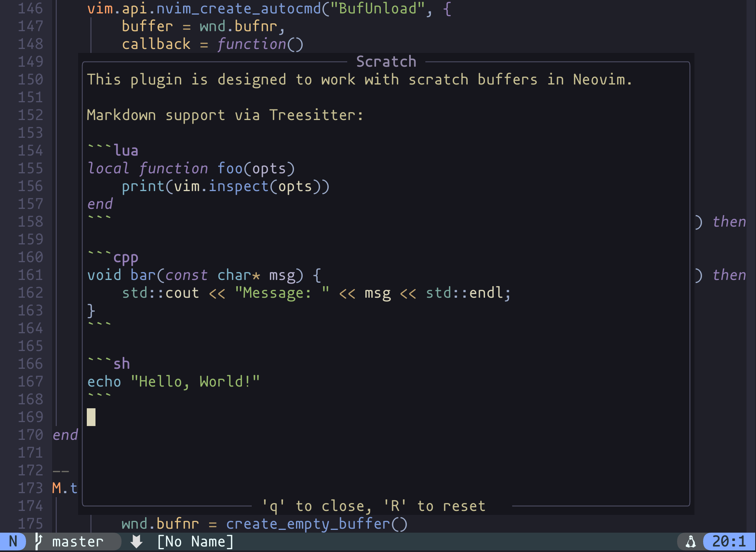Click the echo "Hello, World!" line
Viewport: 756px width, 552px height.
point(174,381)
